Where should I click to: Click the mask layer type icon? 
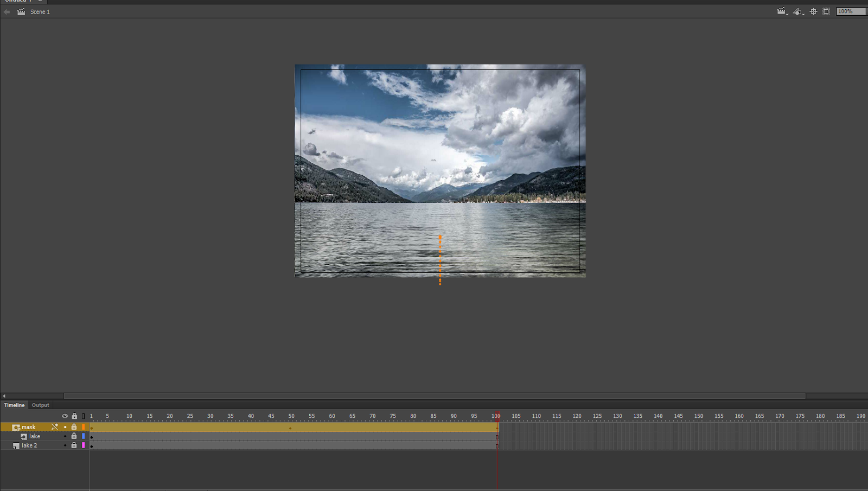click(16, 428)
